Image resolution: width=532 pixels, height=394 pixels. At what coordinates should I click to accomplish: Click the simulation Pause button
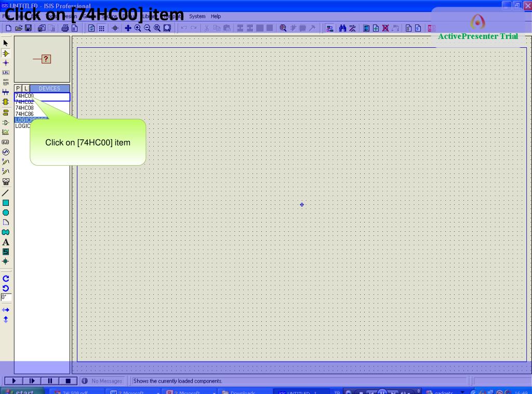click(50, 381)
